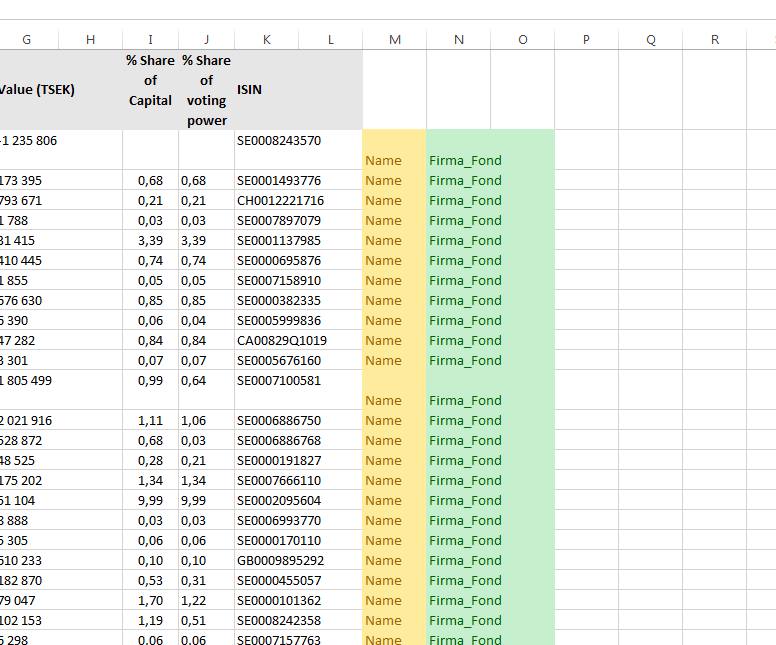Click the % Share of voting power header

tap(206, 90)
